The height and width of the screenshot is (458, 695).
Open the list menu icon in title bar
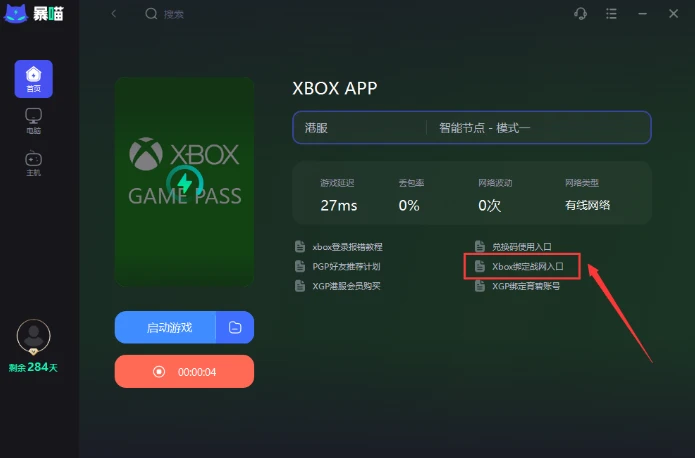click(x=611, y=14)
